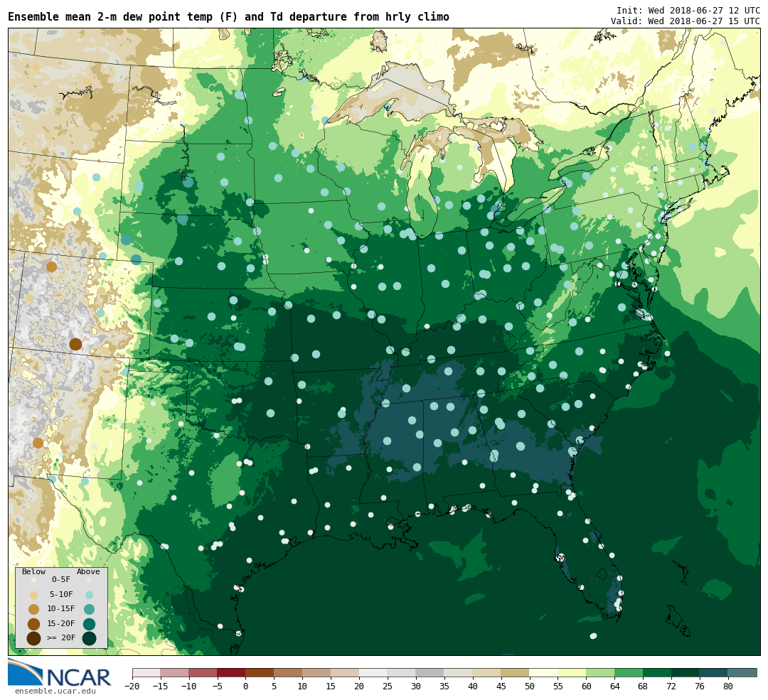Click the Above 0-5F legend circle
Viewport: 768px width, 700px height.
[x=89, y=580]
